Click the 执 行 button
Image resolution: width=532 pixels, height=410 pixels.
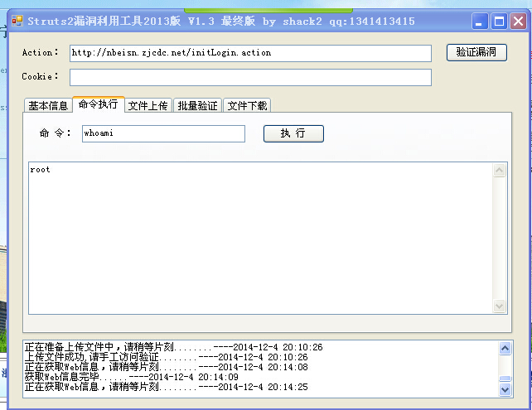pyautogui.click(x=293, y=133)
